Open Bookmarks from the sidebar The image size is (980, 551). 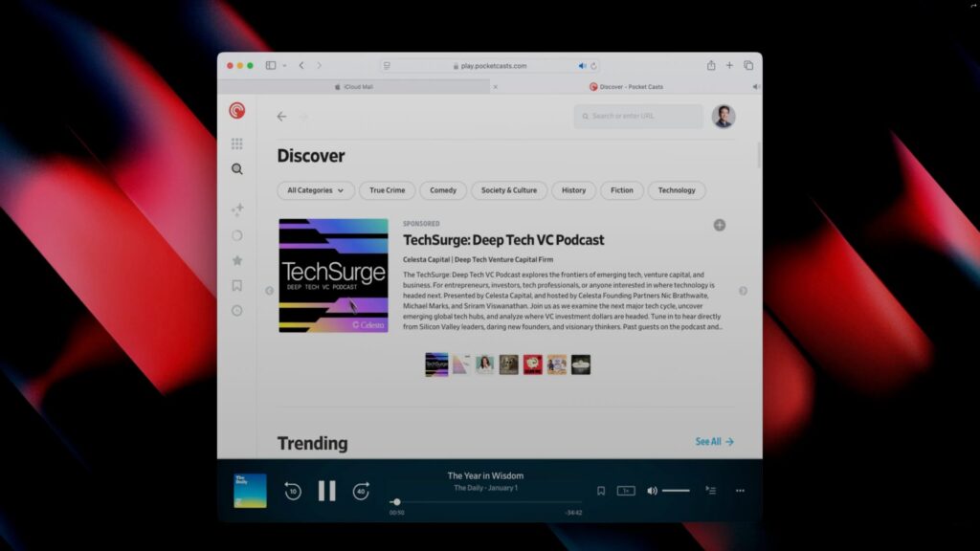click(236, 283)
